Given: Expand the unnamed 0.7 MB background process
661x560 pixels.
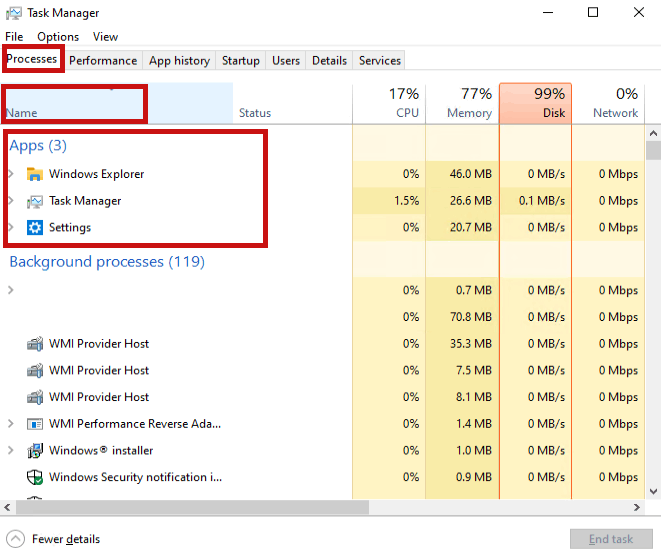Looking at the screenshot, I should coord(11,290).
